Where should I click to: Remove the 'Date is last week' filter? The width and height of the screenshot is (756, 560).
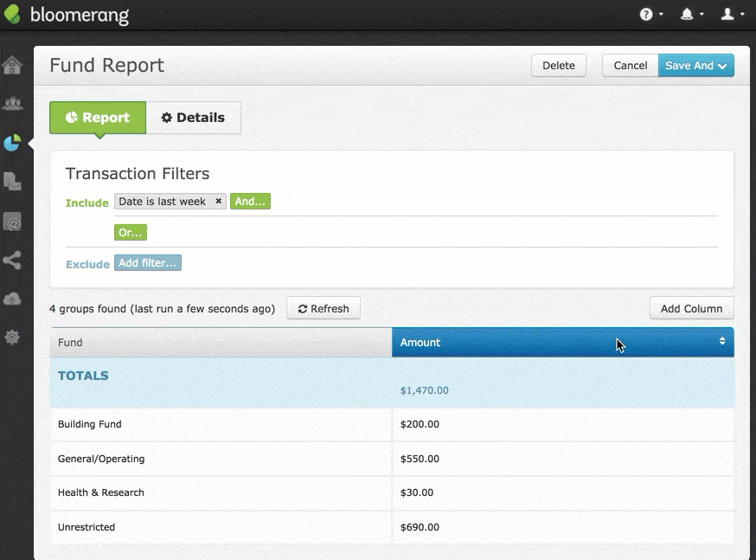[219, 202]
